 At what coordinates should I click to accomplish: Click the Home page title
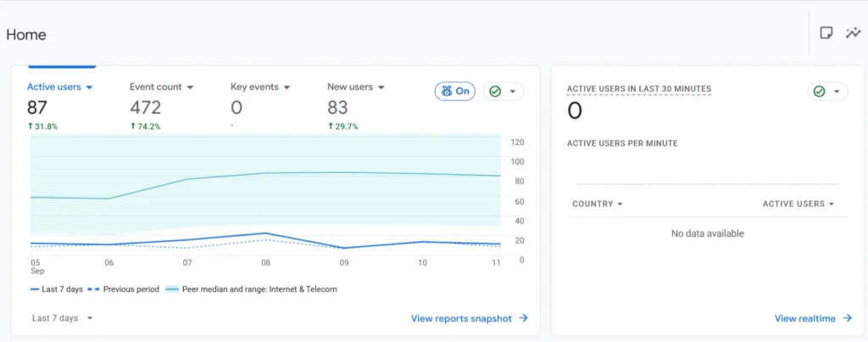(26, 35)
